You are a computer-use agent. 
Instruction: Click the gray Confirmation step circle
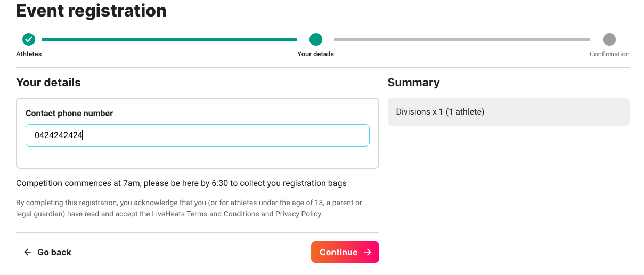click(x=609, y=39)
